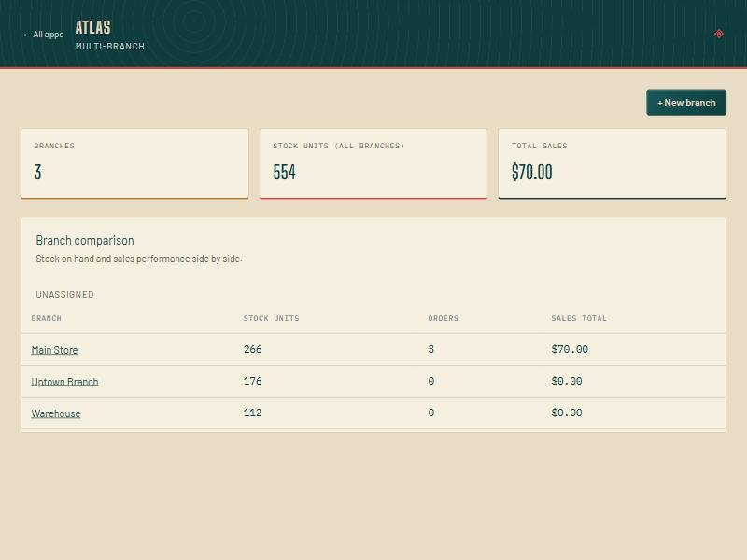Go back via All apps link

click(x=43, y=35)
